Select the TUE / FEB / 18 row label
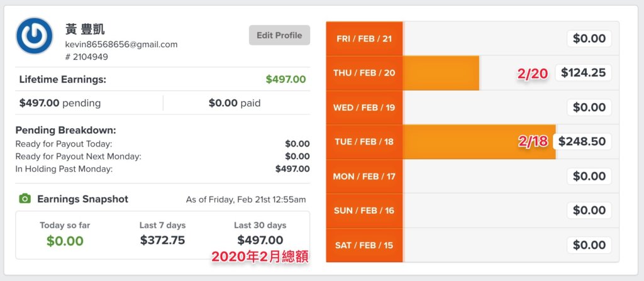 364,141
